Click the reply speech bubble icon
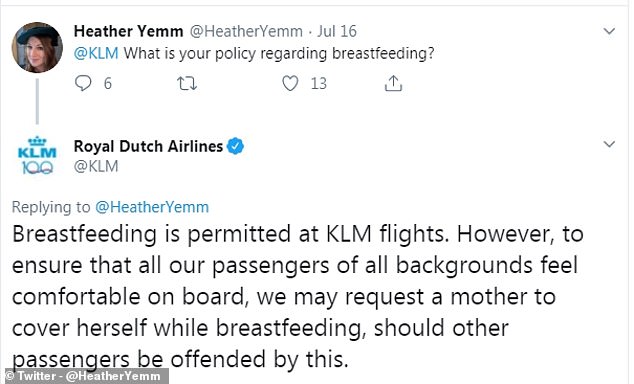The height and width of the screenshot is (384, 634). [x=83, y=83]
